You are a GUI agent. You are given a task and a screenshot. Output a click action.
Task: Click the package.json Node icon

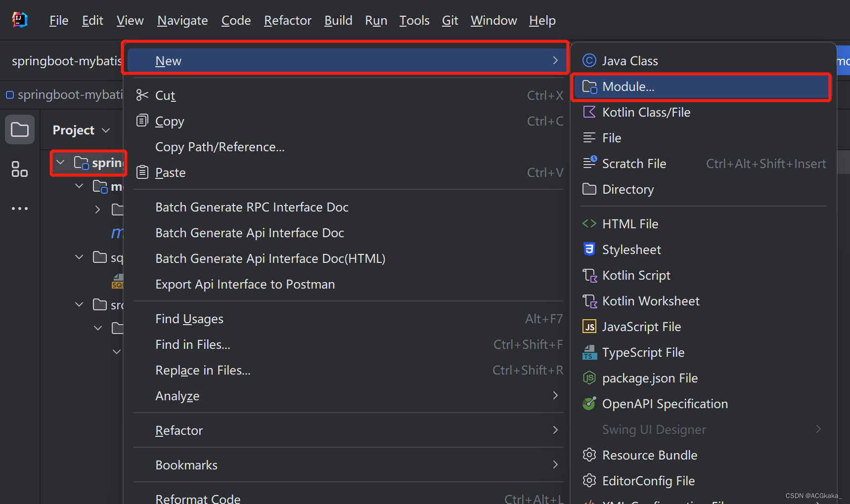[589, 378]
